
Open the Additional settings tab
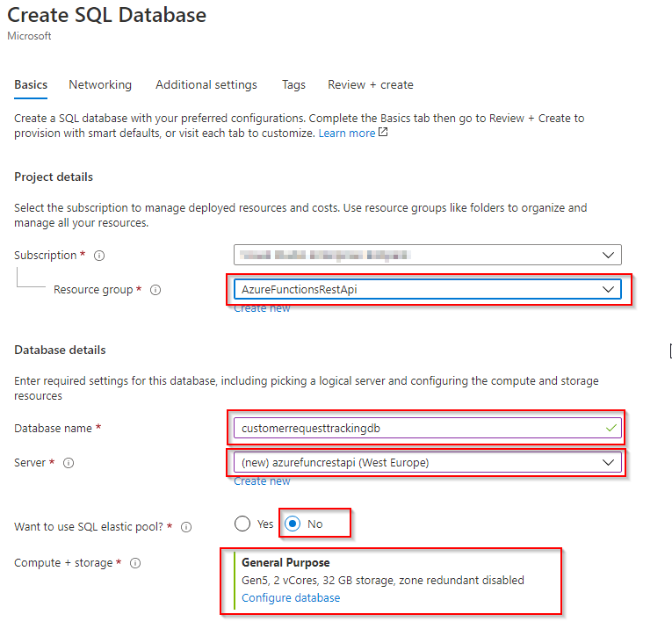tap(206, 85)
